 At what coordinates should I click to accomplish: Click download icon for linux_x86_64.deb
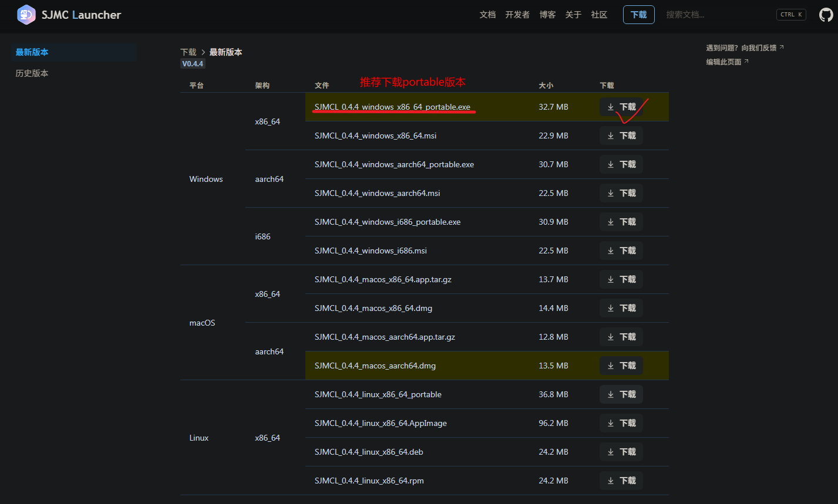[x=611, y=452]
